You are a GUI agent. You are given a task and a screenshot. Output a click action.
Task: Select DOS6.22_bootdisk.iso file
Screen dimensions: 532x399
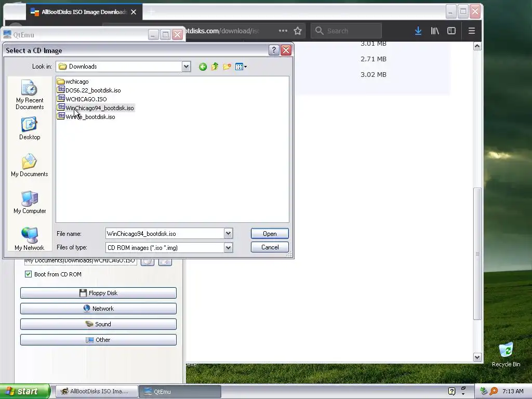tap(89, 90)
